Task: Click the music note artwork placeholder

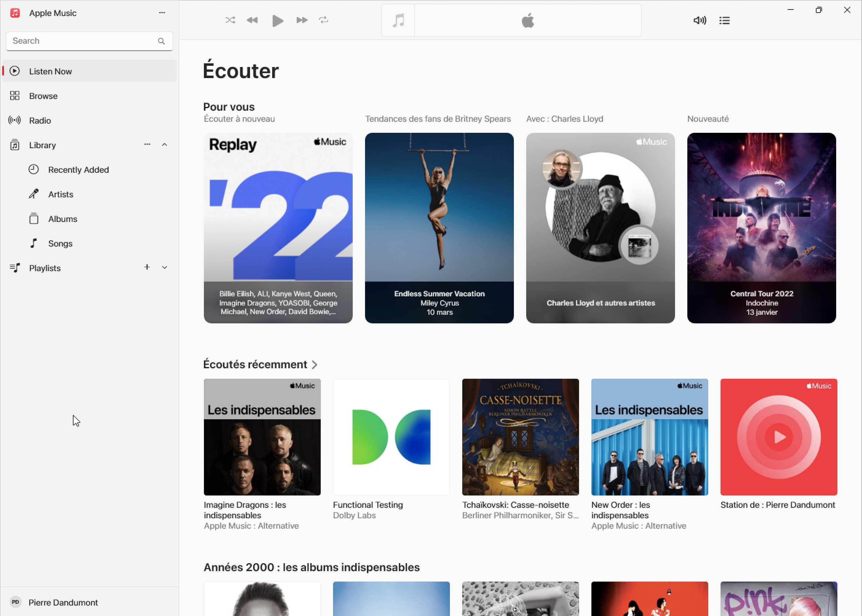Action: pyautogui.click(x=398, y=21)
